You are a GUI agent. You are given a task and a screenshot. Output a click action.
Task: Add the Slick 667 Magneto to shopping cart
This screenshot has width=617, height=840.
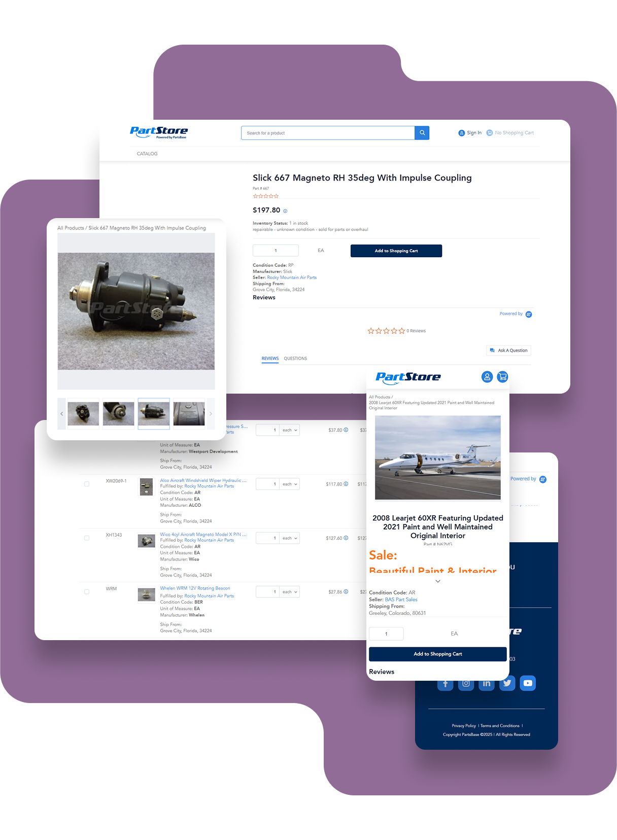point(396,251)
